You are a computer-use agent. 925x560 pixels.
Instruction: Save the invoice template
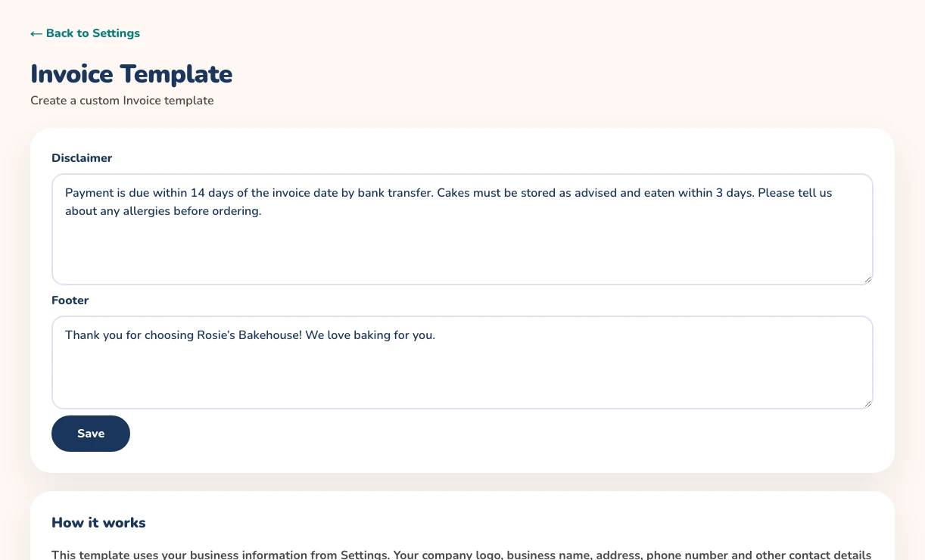(91, 434)
